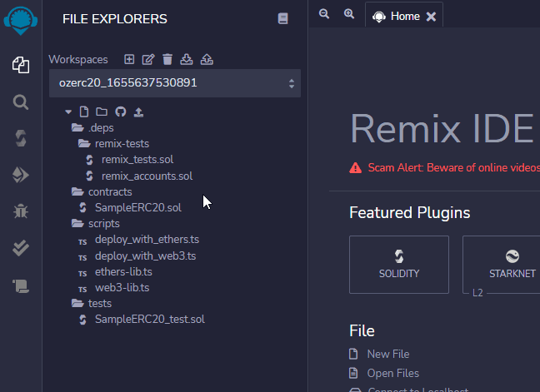Viewport: 540px width, 392px height.
Task: Collapse the remix-tests folder
Action: [113, 144]
